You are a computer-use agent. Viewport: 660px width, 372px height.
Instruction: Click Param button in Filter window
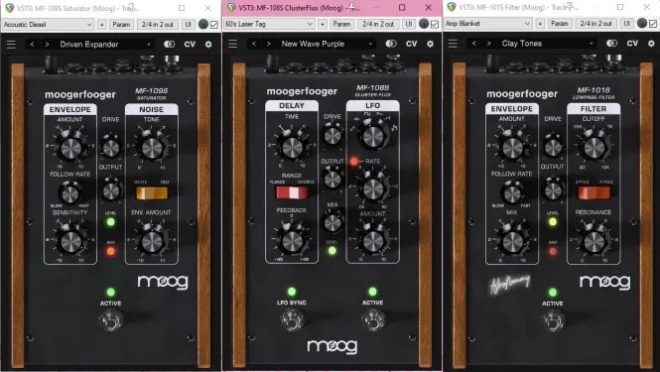point(559,24)
